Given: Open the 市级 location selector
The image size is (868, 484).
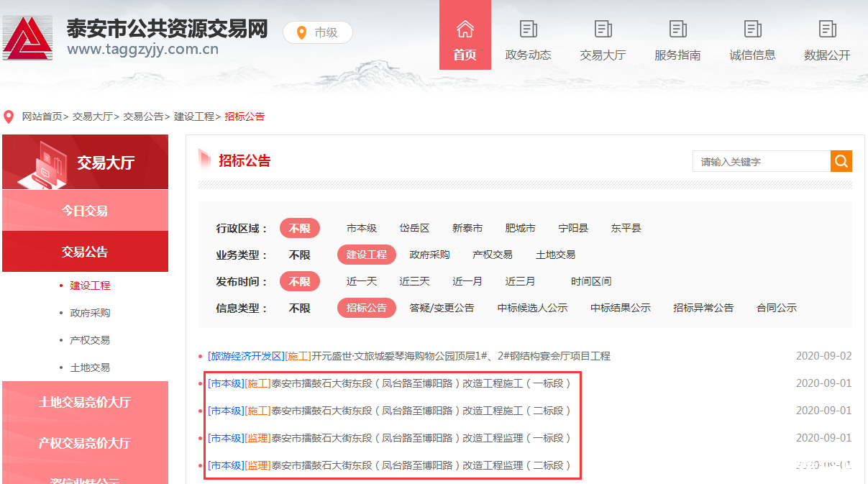Looking at the screenshot, I should [318, 32].
